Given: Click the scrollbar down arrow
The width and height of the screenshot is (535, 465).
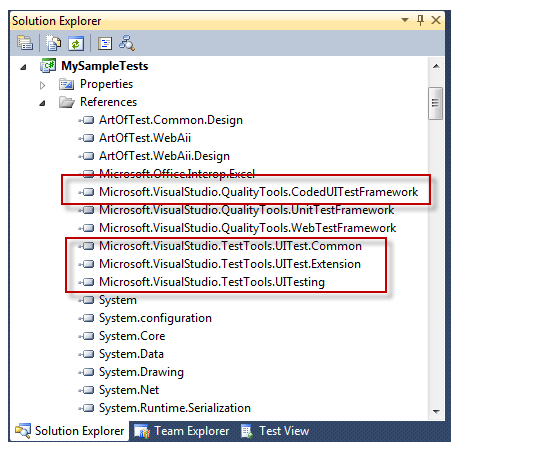Looking at the screenshot, I should point(436,412).
